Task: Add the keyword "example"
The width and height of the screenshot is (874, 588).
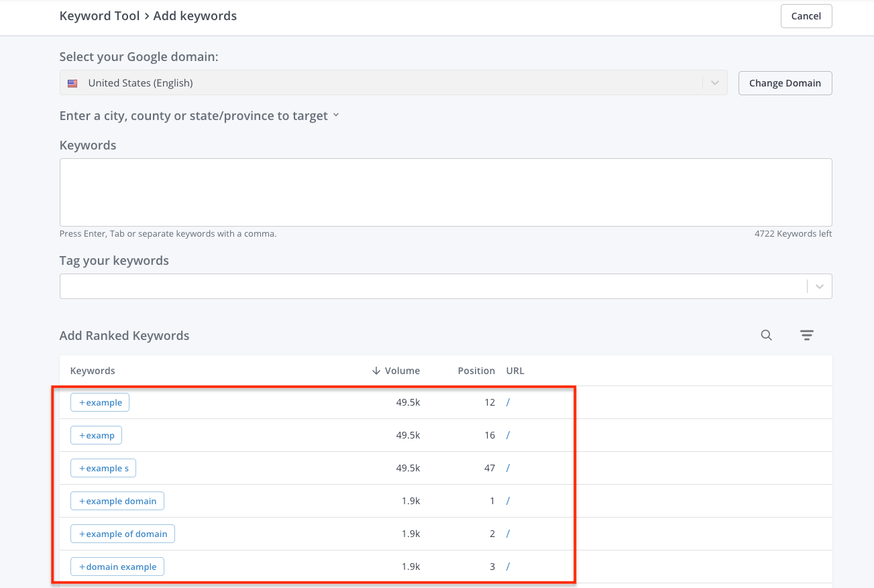Action: point(100,402)
